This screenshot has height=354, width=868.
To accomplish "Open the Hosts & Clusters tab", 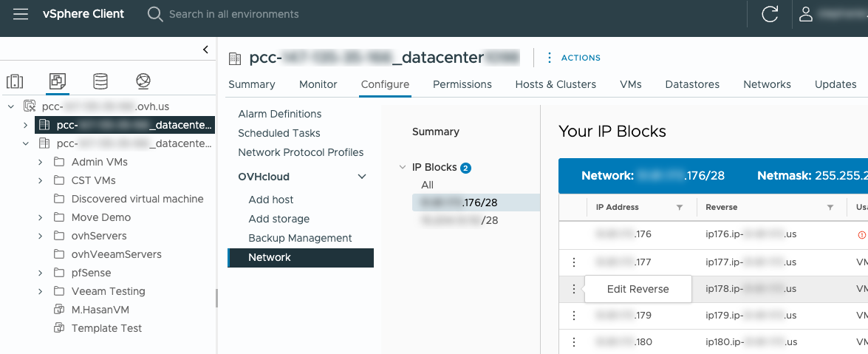I will click(556, 84).
